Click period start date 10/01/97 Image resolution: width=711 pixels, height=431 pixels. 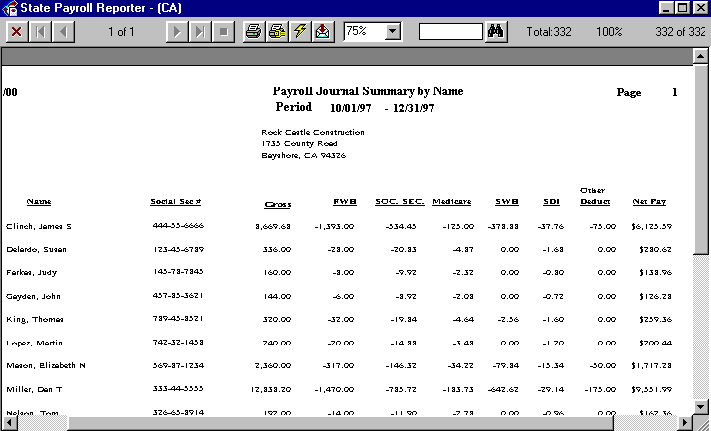point(351,108)
